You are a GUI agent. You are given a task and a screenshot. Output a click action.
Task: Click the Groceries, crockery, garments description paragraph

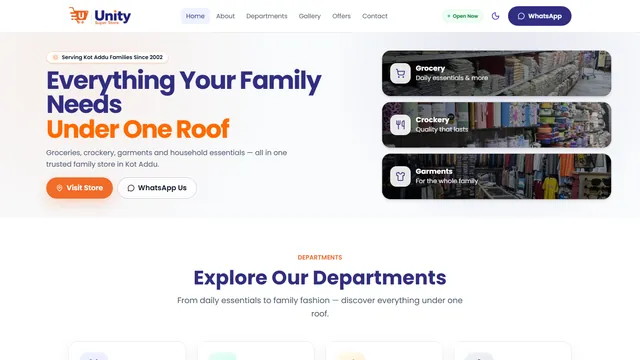(167, 158)
